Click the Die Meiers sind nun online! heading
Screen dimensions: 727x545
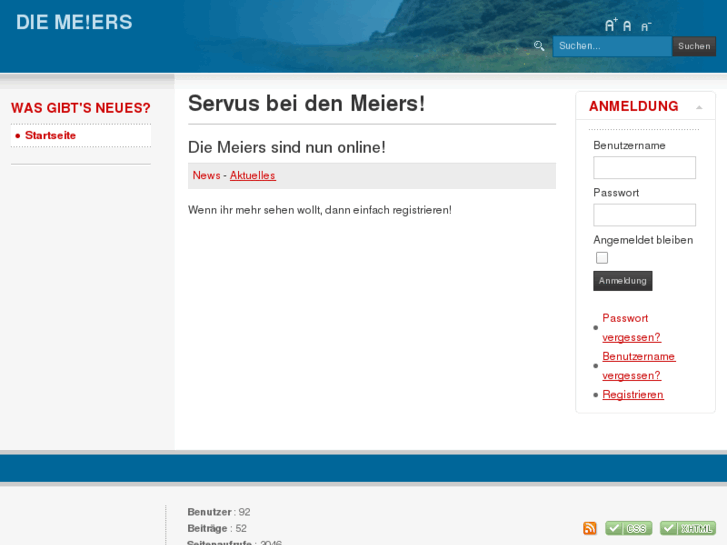tap(287, 147)
